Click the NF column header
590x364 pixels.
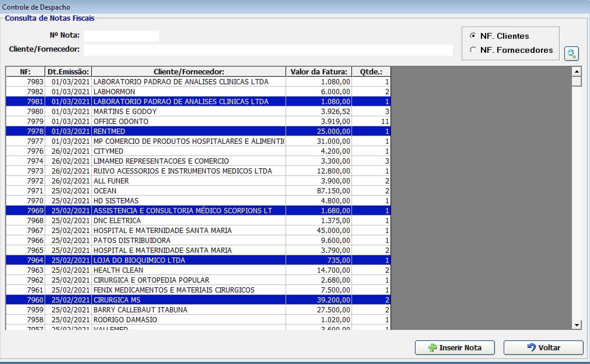pos(25,72)
